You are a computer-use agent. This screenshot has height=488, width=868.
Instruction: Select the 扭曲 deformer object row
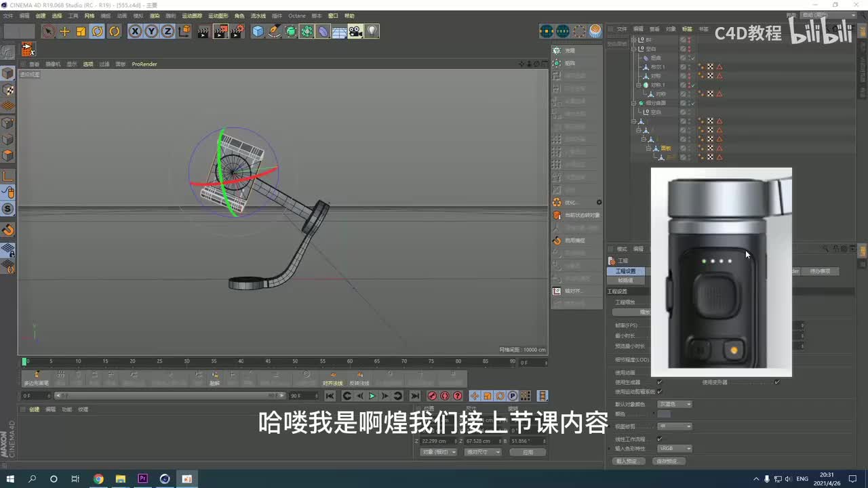click(656, 58)
